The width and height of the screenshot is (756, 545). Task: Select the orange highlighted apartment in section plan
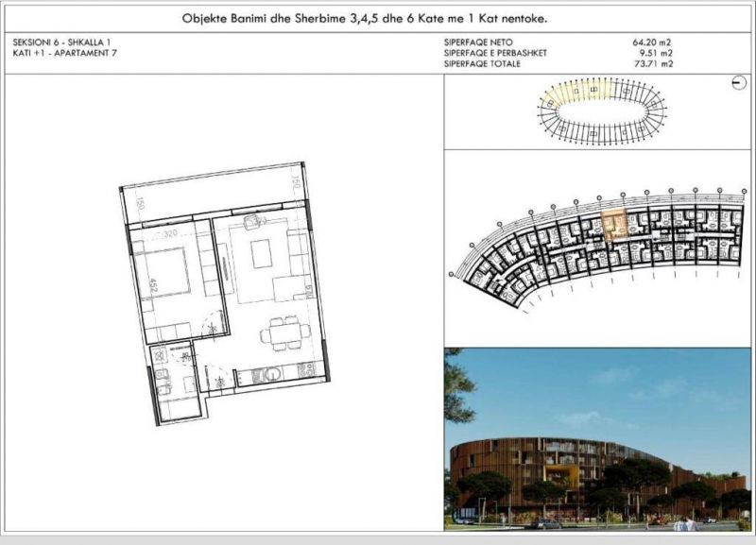point(614,225)
